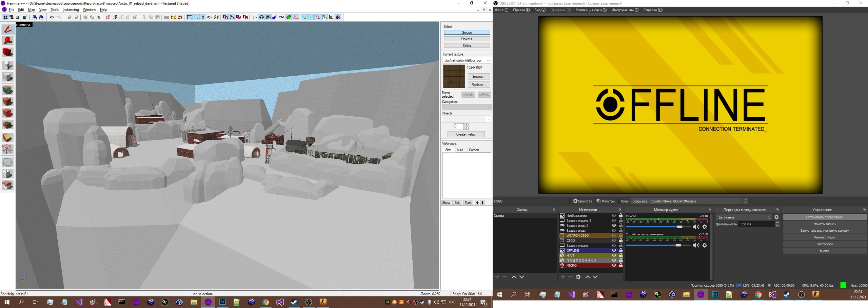The height and width of the screenshot is (308, 868).
Task: Add a new source with the plus icon
Action: [x=563, y=277]
